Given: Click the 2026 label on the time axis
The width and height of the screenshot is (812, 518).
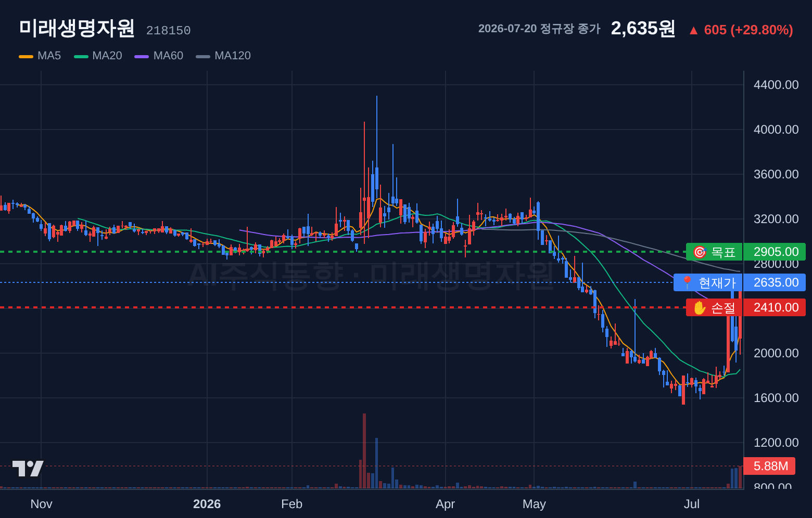Looking at the screenshot, I should click(x=207, y=504).
